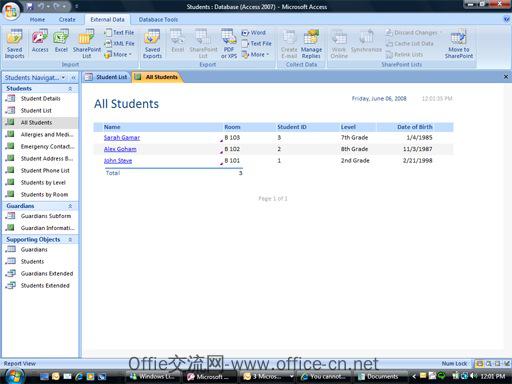Click Manage Replies icon

(x=311, y=44)
